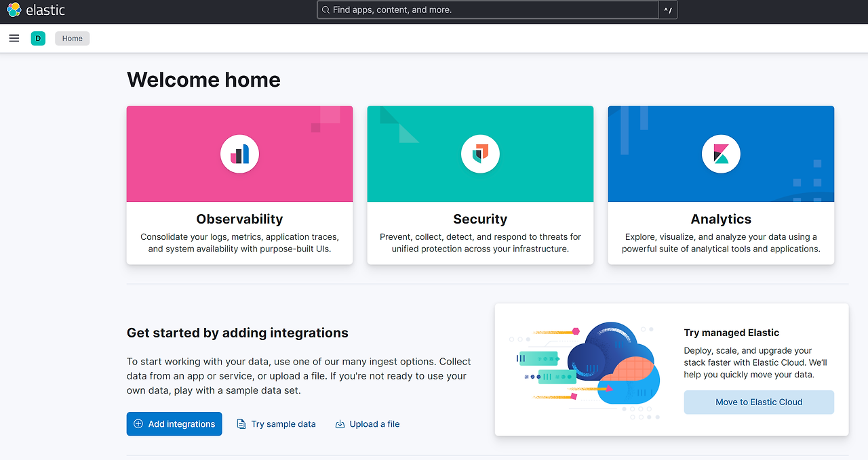The image size is (868, 460).
Task: Open the hamburger navigation menu
Action: [x=14, y=39]
